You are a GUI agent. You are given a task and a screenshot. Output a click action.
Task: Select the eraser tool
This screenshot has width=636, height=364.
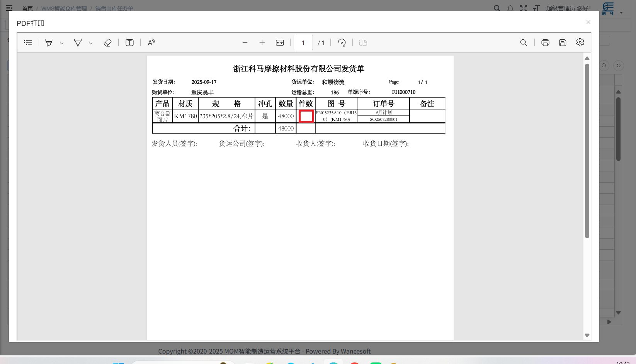tap(108, 42)
